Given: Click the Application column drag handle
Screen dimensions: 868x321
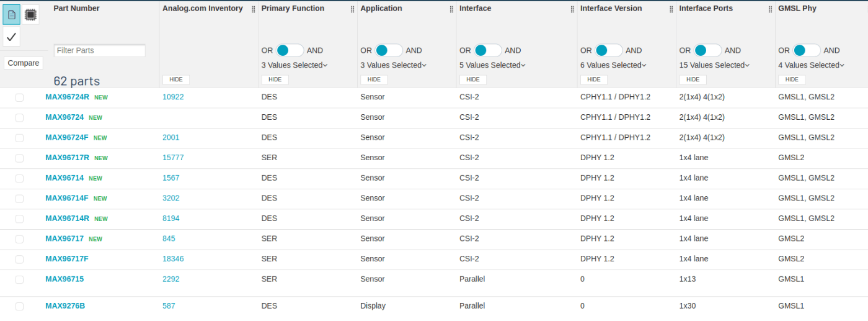Looking at the screenshot, I should (451, 9).
